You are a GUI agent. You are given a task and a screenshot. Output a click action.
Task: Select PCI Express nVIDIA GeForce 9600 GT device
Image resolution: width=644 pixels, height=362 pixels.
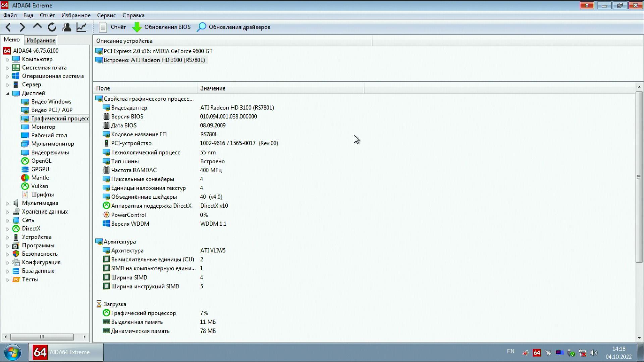click(158, 51)
